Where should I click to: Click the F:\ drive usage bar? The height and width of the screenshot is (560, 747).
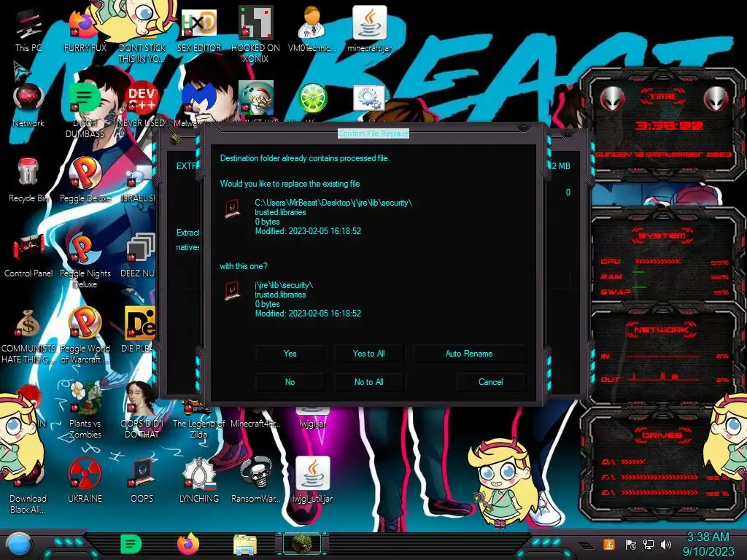[659, 477]
